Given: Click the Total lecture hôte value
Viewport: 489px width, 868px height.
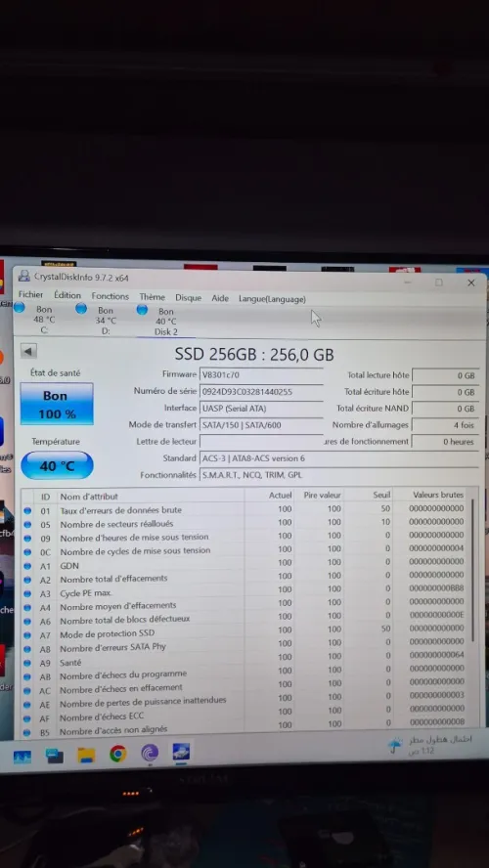Looking at the screenshot, I should (445, 375).
